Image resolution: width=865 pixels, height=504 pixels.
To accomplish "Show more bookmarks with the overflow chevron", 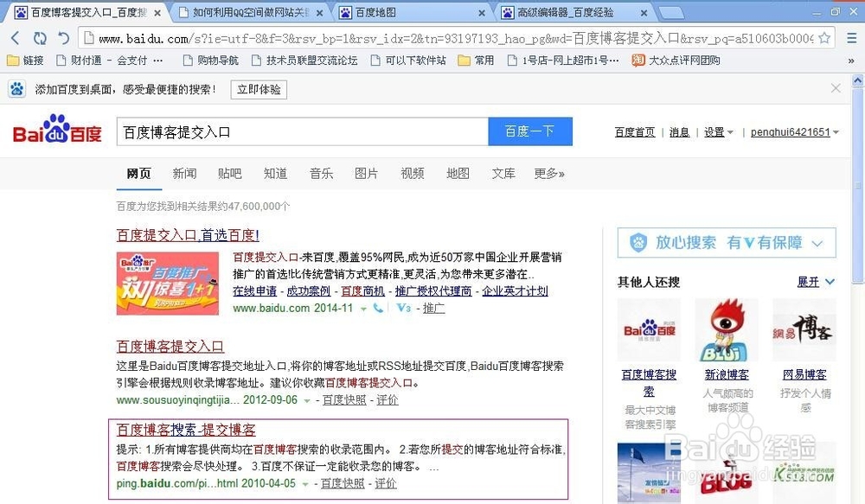I will point(851,61).
